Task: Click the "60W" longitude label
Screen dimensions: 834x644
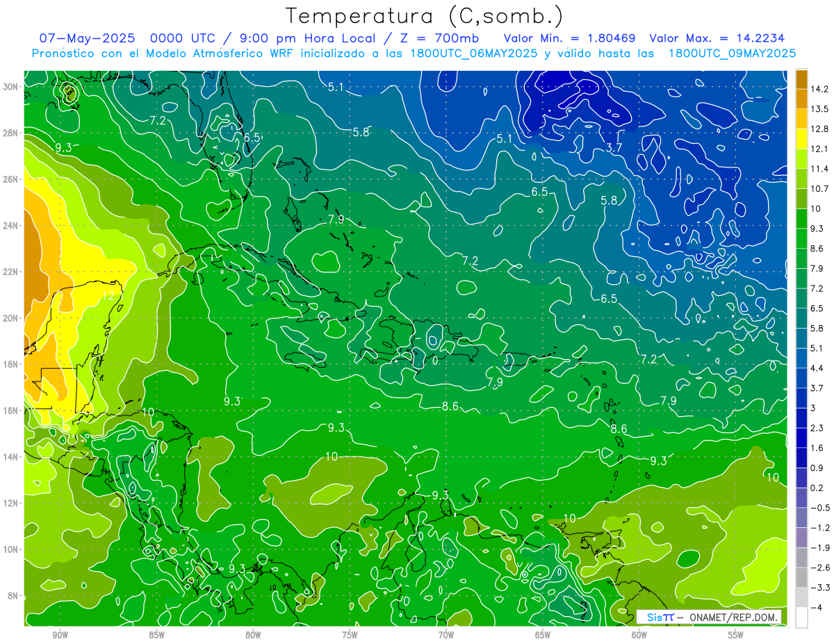Action: [x=639, y=635]
